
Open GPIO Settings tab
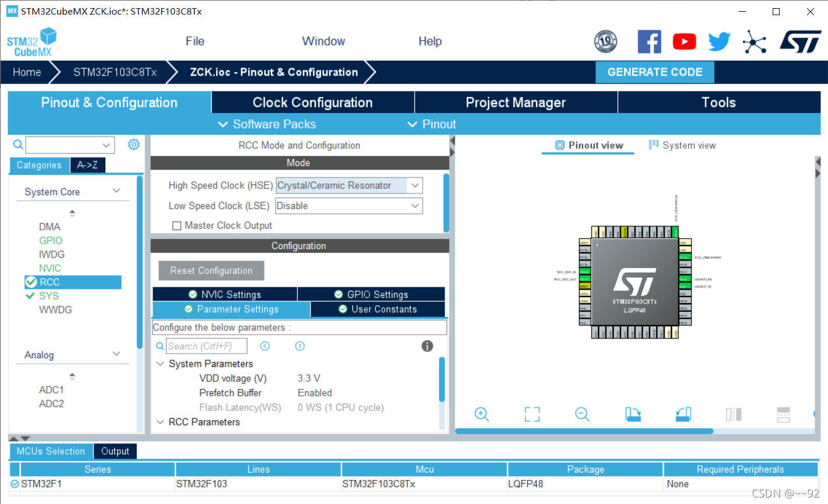(x=371, y=294)
